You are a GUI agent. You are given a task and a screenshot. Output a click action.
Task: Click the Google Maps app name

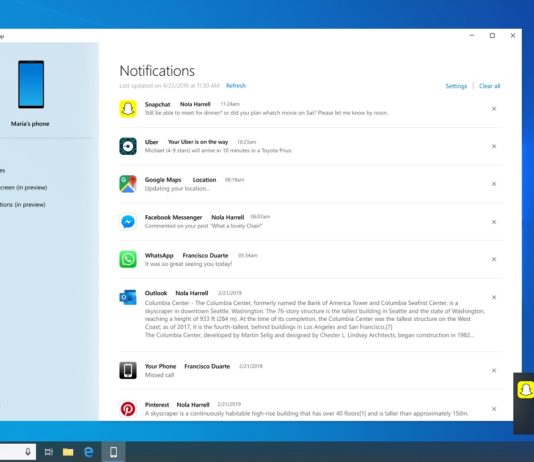coord(163,180)
